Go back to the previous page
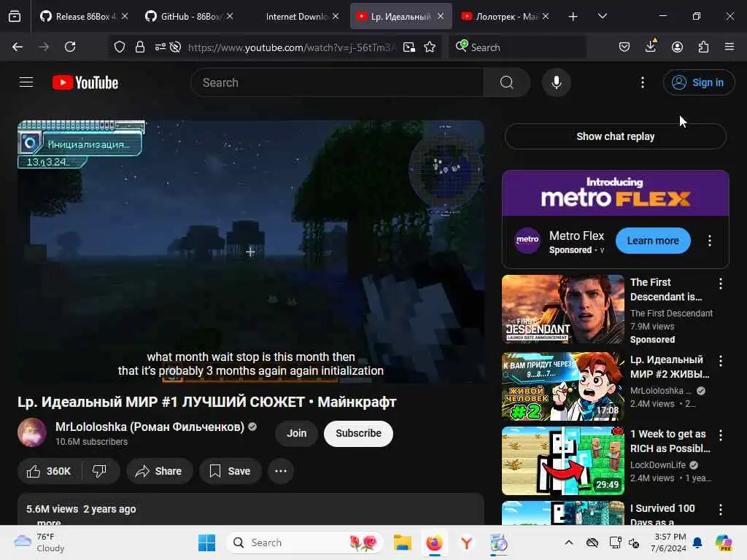Screen dimensions: 747x560 click(x=18, y=47)
